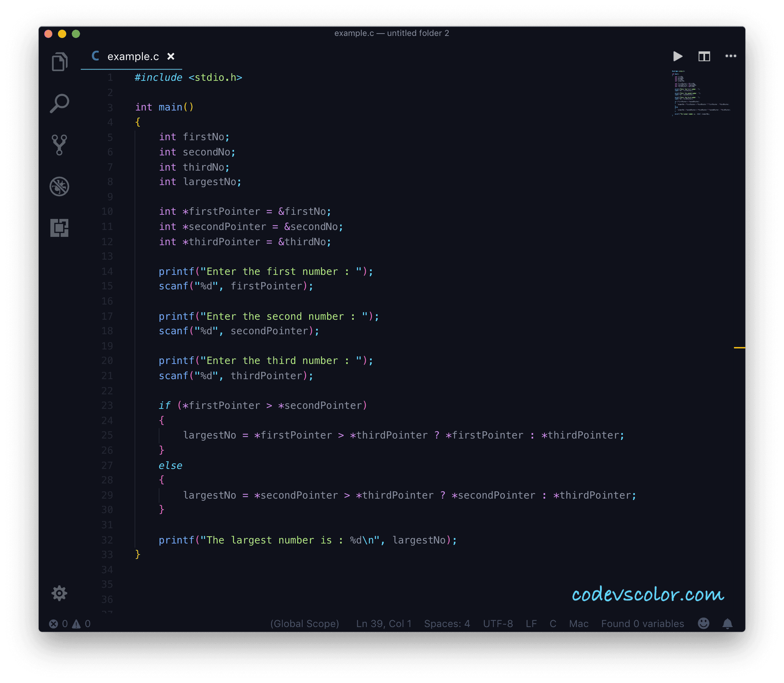Open the Extensions view icon

click(59, 228)
